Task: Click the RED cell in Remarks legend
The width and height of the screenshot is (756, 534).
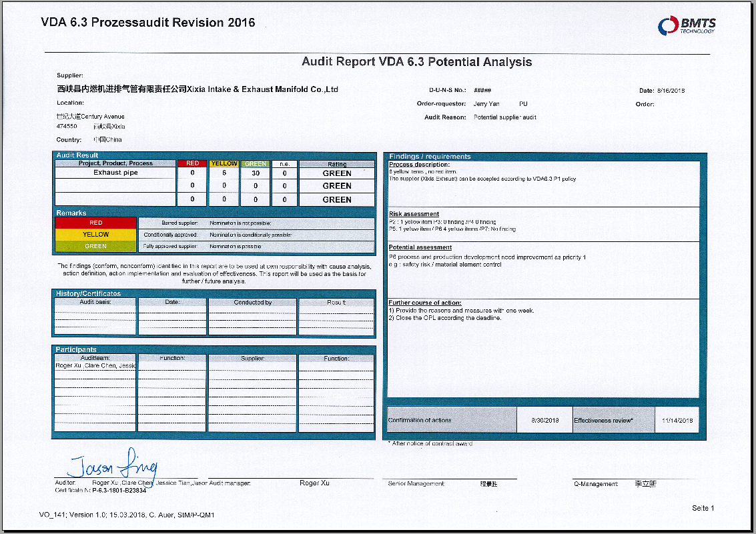Action: point(95,223)
